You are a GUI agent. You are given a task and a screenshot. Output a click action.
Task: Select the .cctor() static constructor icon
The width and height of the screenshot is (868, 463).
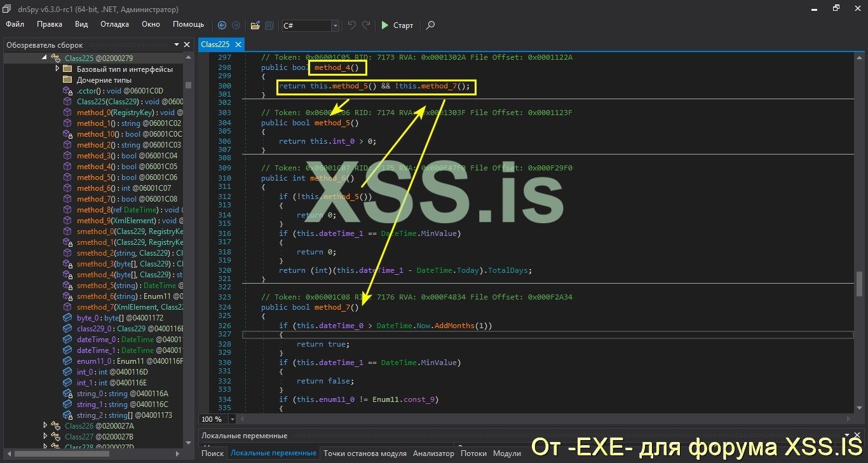pyautogui.click(x=67, y=91)
